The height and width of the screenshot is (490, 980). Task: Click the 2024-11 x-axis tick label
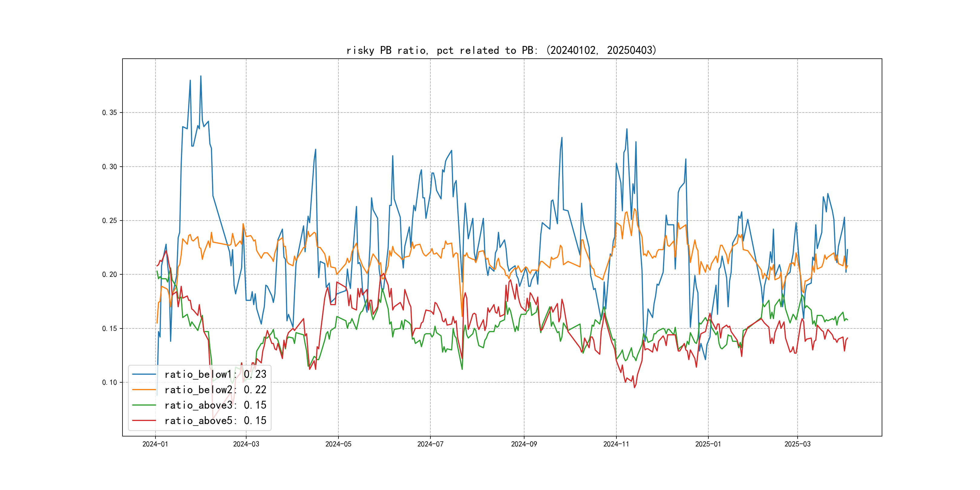tap(616, 444)
